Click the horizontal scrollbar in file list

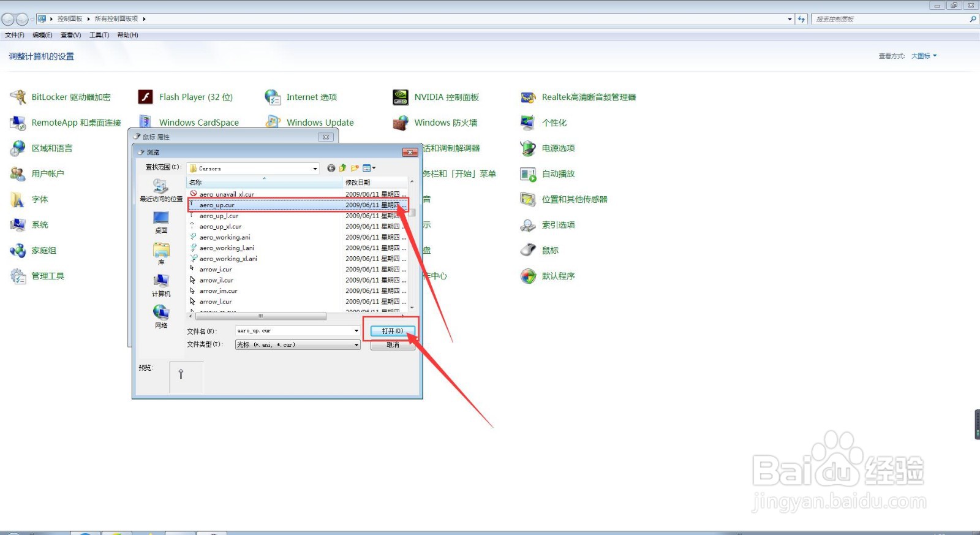[x=260, y=317]
